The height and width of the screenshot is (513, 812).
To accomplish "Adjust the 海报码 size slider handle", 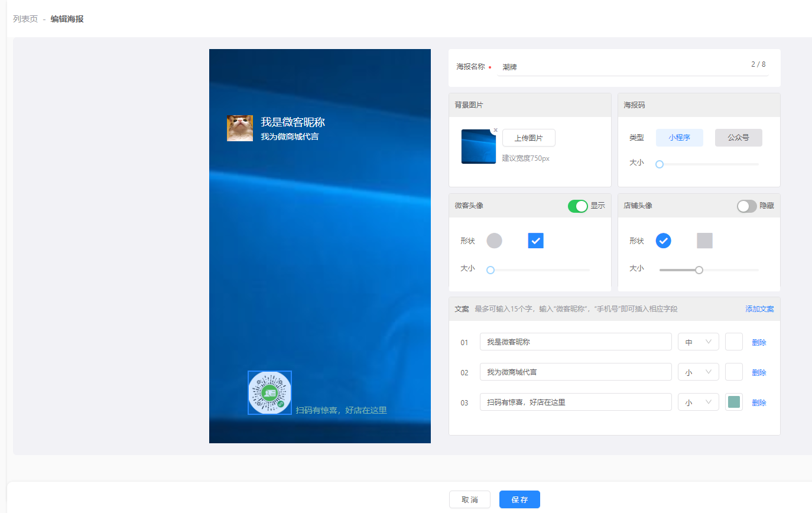I will [x=660, y=164].
